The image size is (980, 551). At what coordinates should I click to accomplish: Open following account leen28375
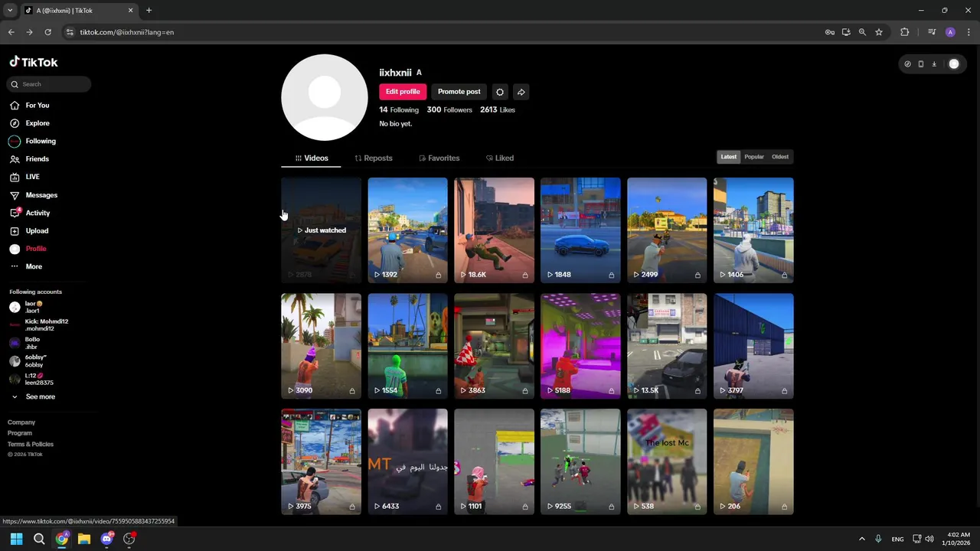[31, 380]
